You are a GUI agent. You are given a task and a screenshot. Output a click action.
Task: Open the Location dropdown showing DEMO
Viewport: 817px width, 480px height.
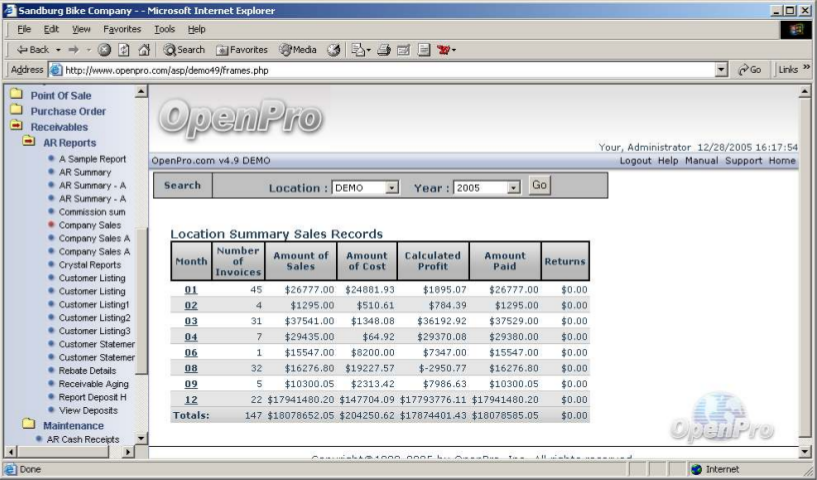(365, 188)
